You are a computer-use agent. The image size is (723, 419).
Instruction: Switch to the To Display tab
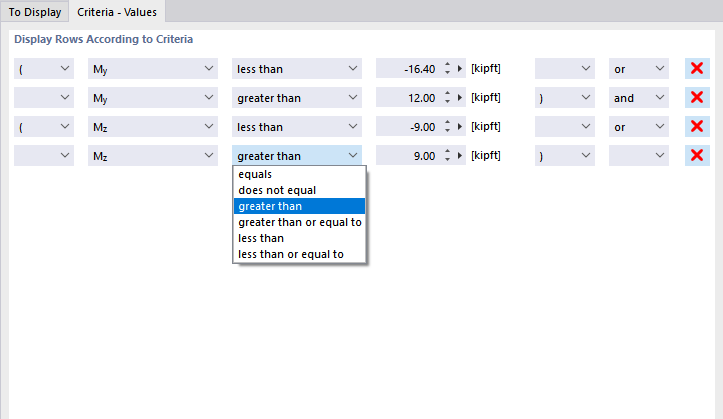35,12
